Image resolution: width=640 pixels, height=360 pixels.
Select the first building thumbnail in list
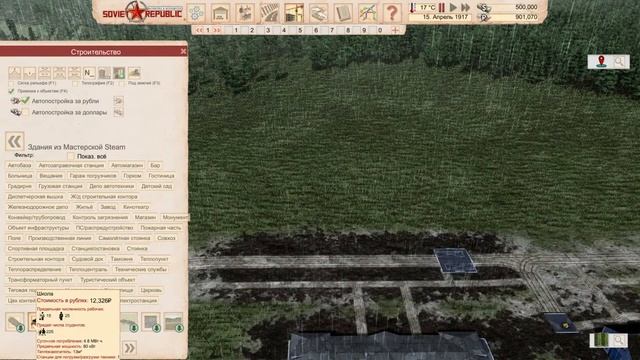pyautogui.click(x=16, y=322)
